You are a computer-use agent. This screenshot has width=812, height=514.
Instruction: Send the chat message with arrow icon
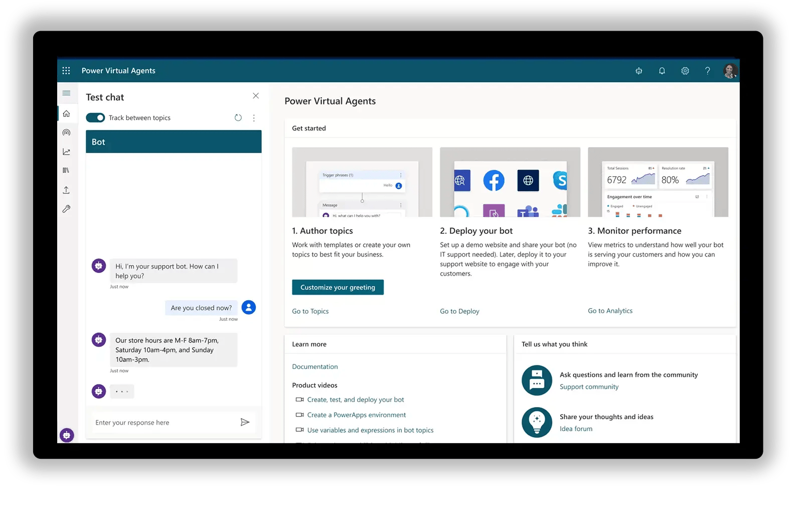click(x=245, y=422)
